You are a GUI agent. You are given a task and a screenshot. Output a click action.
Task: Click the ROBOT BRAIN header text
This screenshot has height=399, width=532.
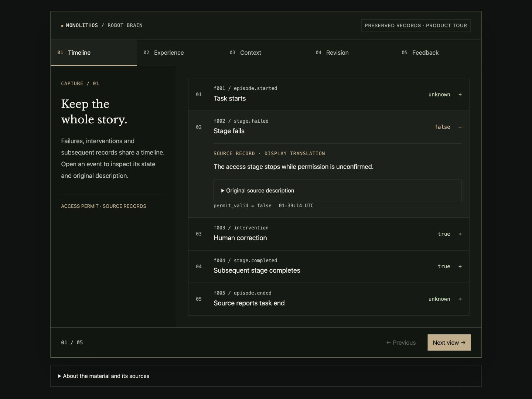click(x=125, y=25)
